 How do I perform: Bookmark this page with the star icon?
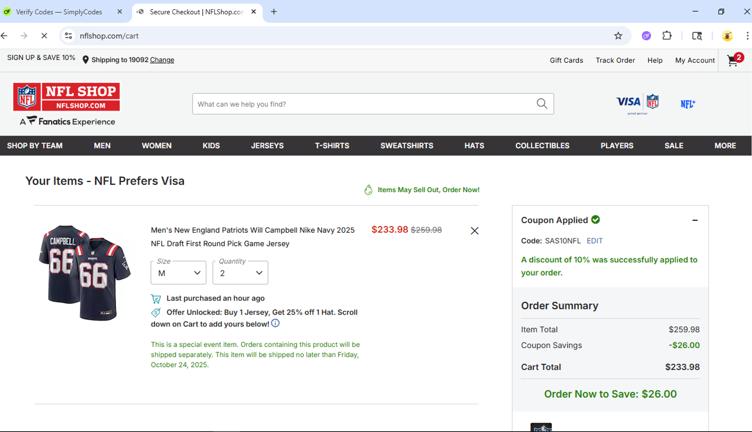click(x=618, y=35)
